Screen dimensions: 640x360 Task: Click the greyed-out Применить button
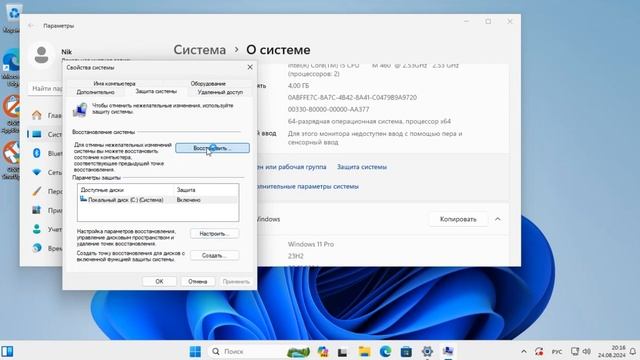236,281
